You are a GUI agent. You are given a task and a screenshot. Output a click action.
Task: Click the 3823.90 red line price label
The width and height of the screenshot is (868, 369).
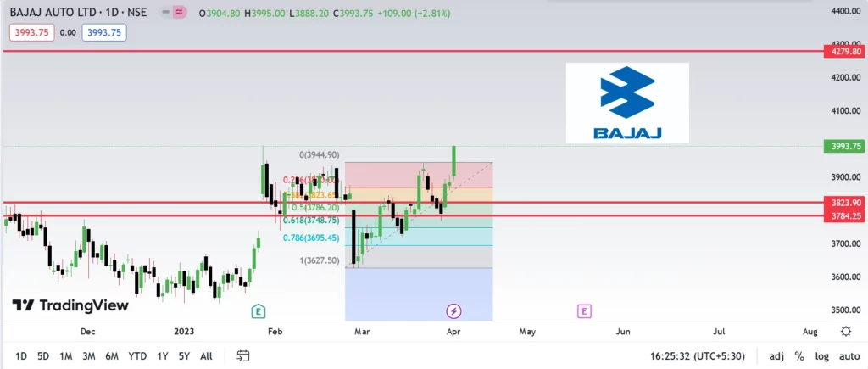[844, 202]
